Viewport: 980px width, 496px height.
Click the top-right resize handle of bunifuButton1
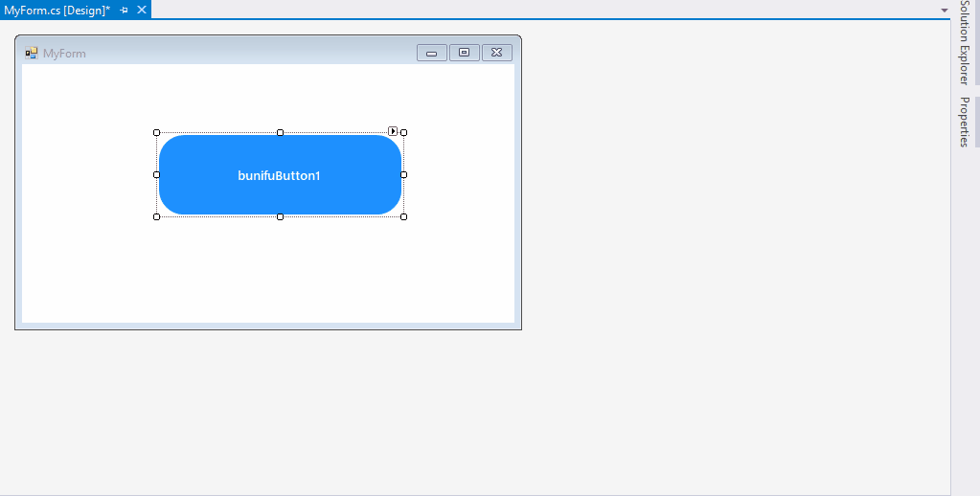[403, 132]
